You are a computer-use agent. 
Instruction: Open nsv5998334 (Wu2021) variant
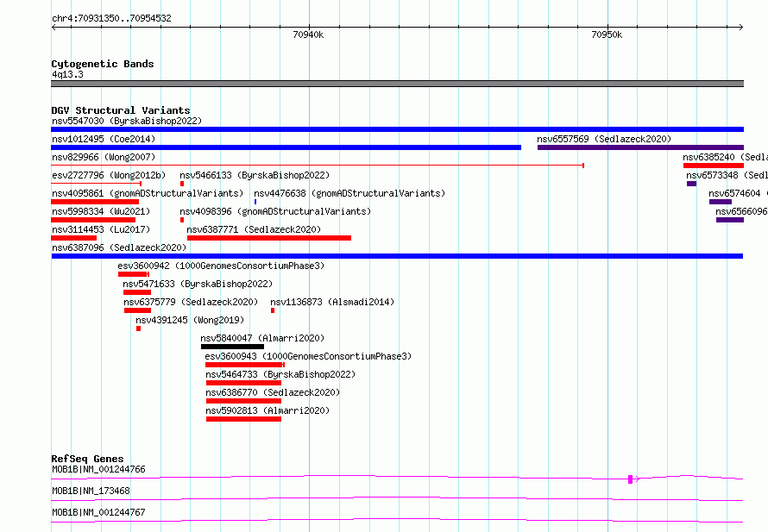[101, 211]
